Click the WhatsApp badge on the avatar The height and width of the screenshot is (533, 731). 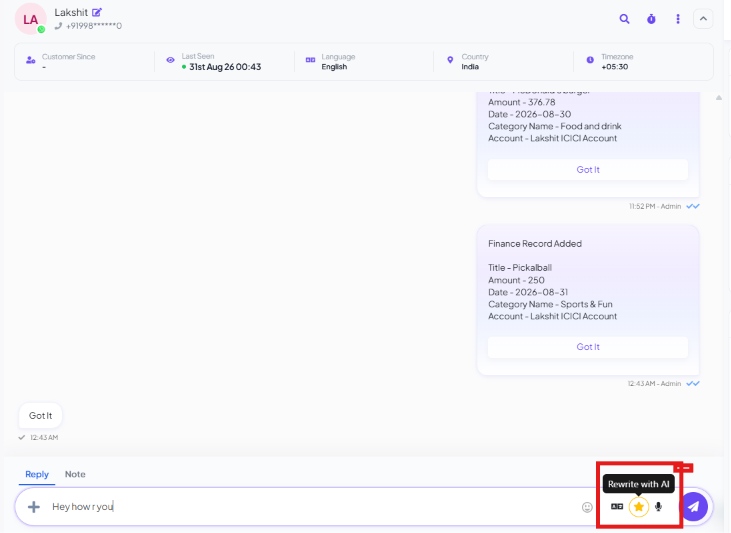pos(41,29)
